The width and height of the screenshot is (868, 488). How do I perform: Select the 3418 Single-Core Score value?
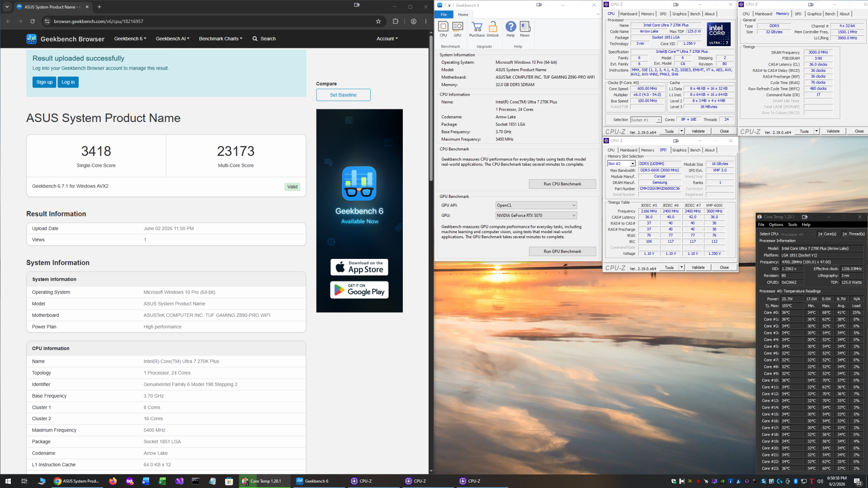click(x=96, y=151)
